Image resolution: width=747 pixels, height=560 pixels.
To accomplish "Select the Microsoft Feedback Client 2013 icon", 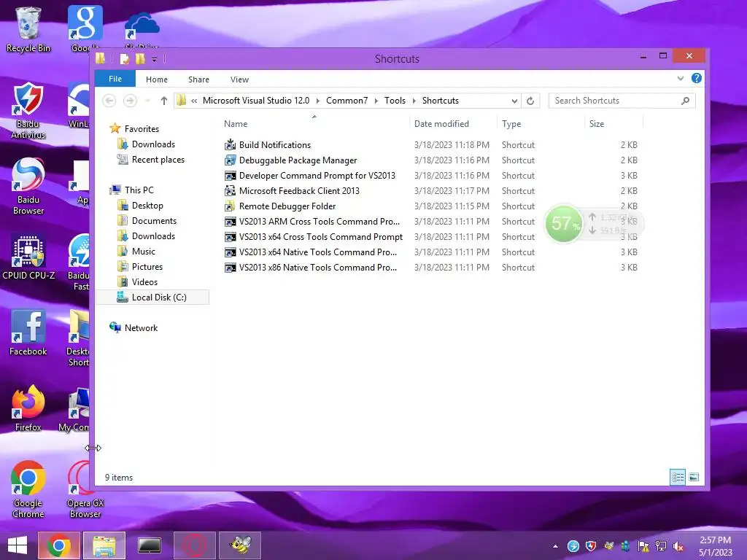I will point(230,191).
